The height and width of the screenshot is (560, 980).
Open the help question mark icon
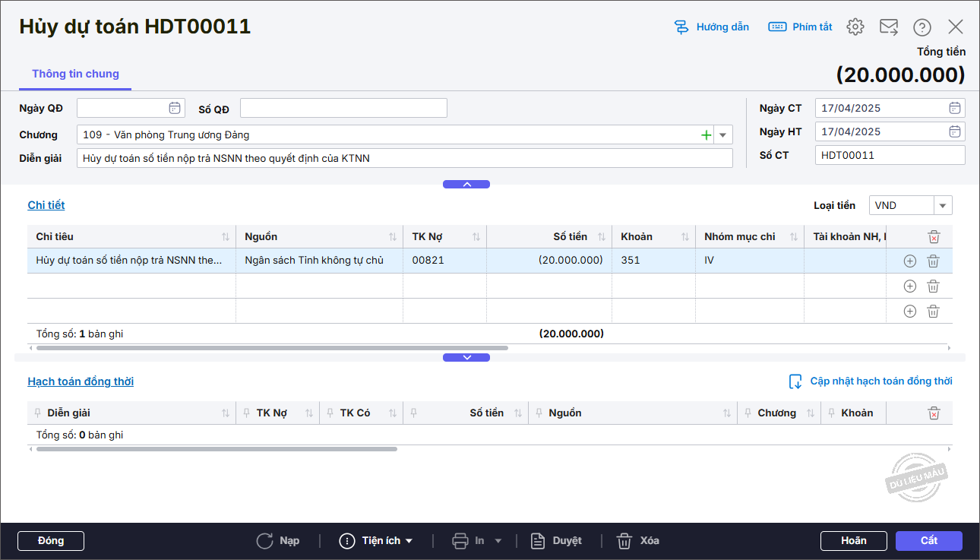pyautogui.click(x=922, y=27)
